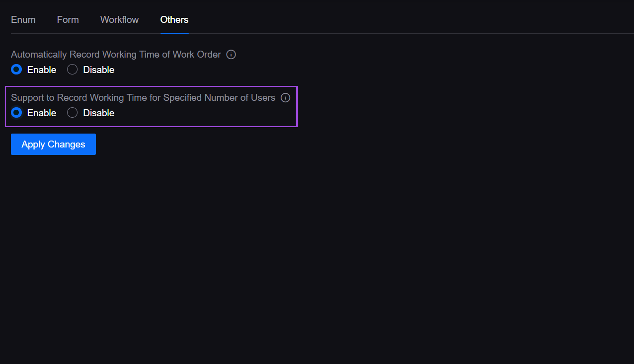Select Disable radio circle for Automatically Record Working Time
The height and width of the screenshot is (364, 634).
pyautogui.click(x=72, y=70)
